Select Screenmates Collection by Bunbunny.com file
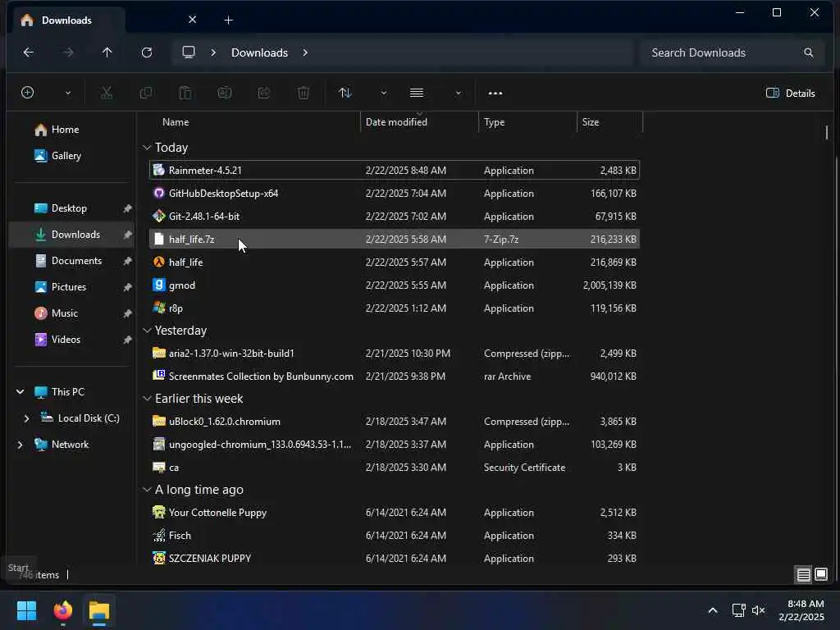Screen dimensions: 840x630 point(395,377)
